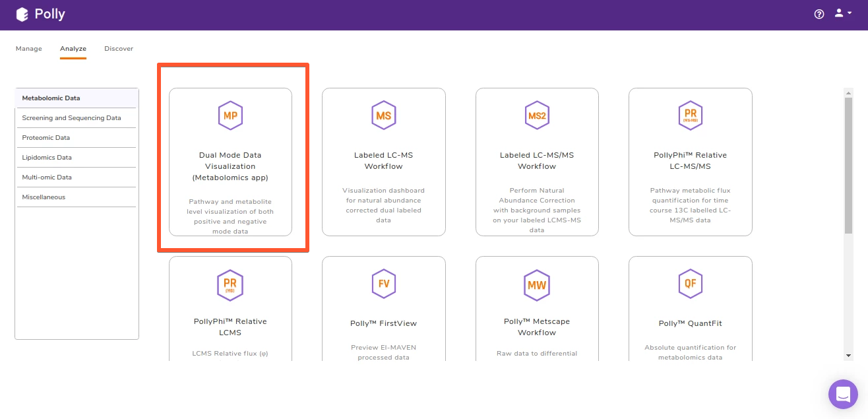
Task: Open the MP Dual Mode Data Visualization icon
Action: point(230,115)
